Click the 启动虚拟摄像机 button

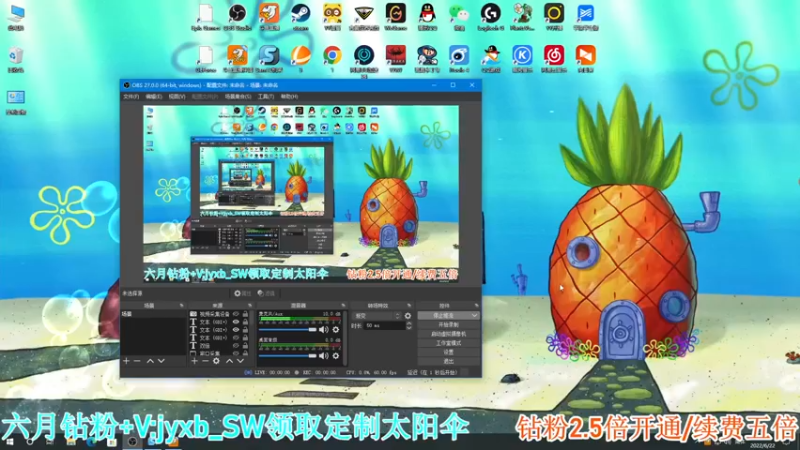point(448,334)
